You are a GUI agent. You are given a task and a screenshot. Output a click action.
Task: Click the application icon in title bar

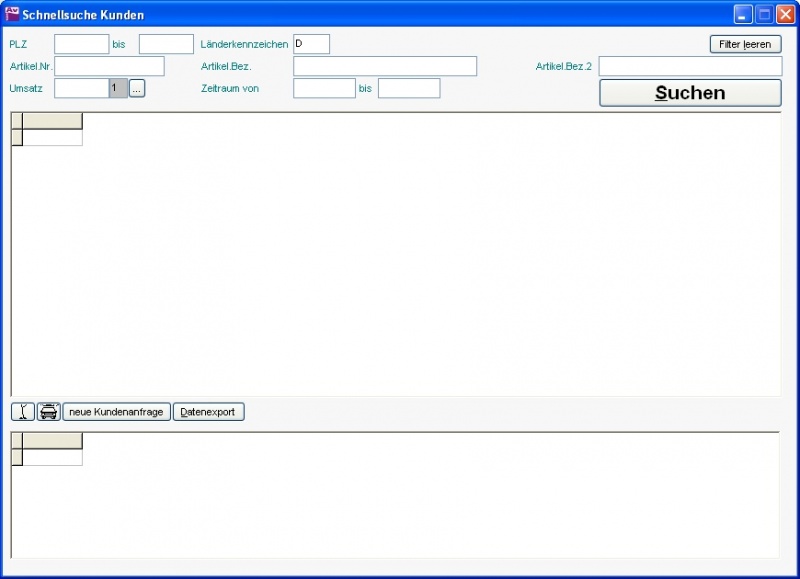pyautogui.click(x=12, y=15)
